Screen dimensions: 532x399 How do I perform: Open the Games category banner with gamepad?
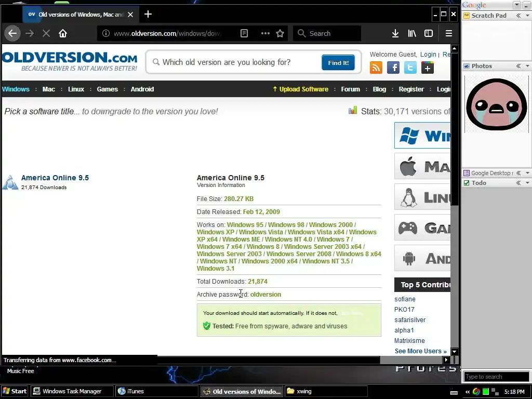pos(422,228)
